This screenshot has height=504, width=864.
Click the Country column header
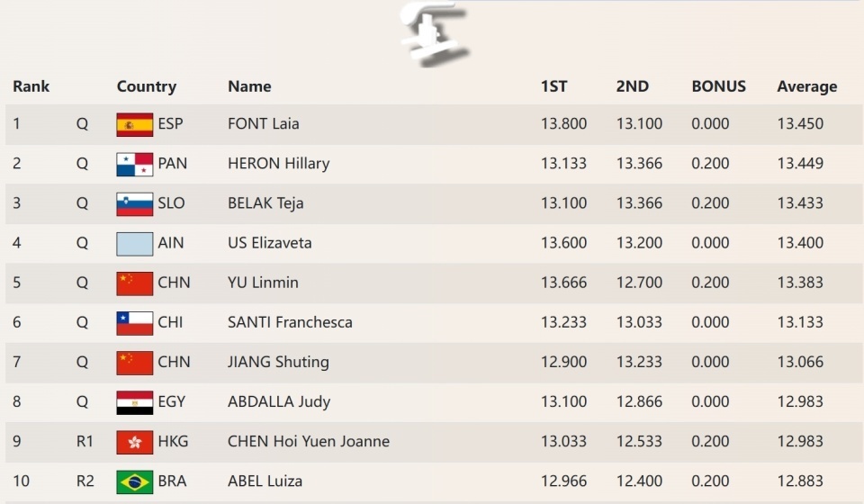tap(146, 86)
